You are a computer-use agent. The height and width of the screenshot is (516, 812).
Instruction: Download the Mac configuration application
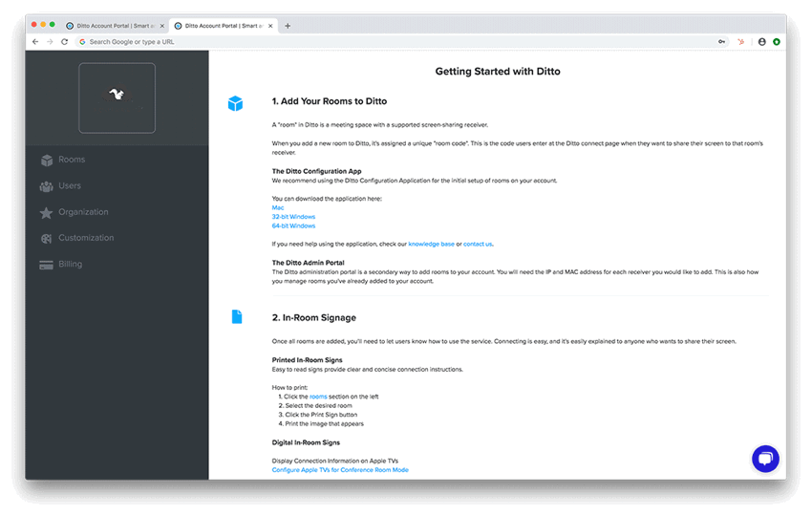[x=278, y=207]
